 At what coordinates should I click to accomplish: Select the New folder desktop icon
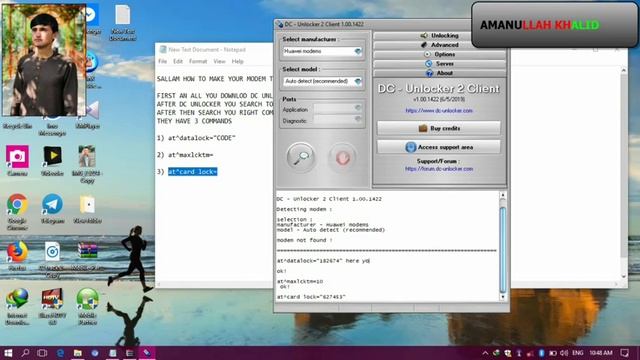87,209
